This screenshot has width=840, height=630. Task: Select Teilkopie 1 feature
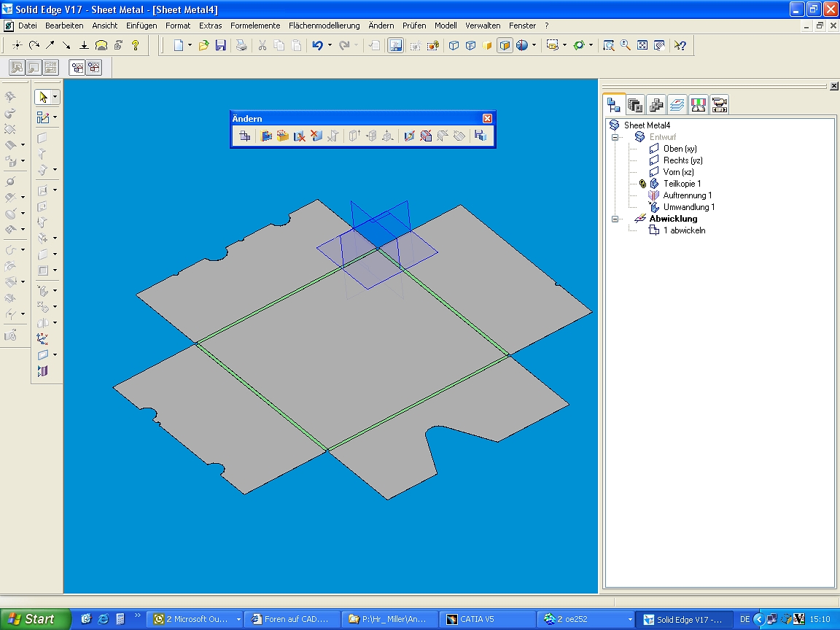682,184
